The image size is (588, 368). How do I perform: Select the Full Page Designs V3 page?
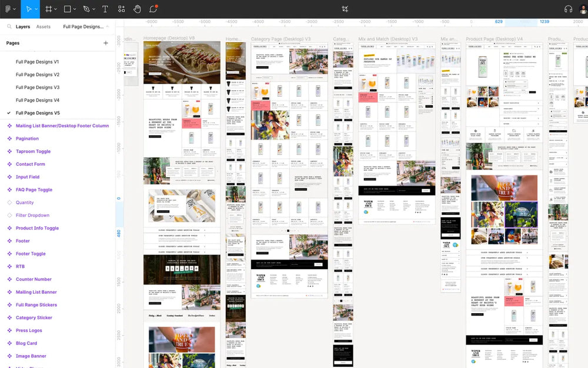point(37,87)
